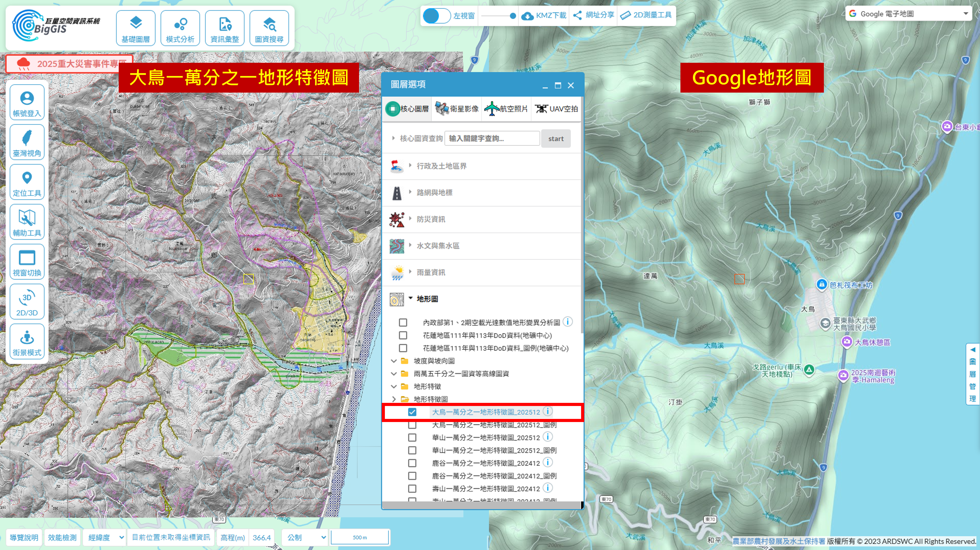
Task: Enable 鹿谷一萬分之一地形特徵圖_202412 layer checkbox
Action: click(x=412, y=463)
